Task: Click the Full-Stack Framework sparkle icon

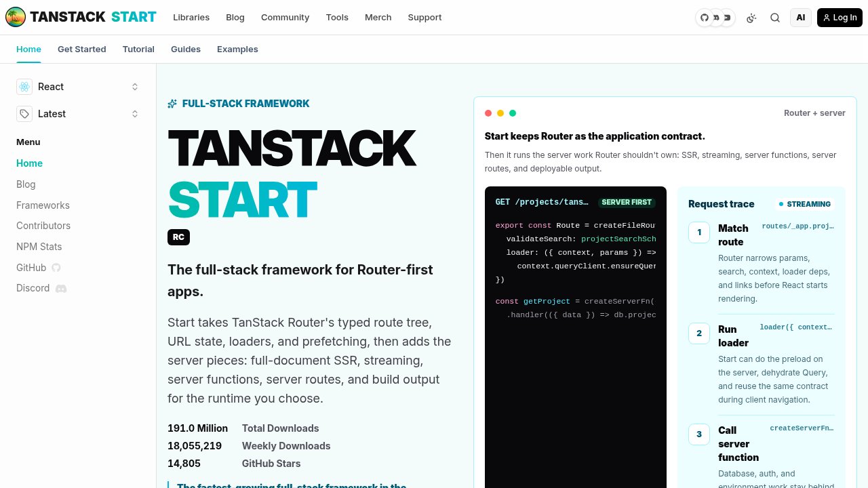Action: coord(172,104)
